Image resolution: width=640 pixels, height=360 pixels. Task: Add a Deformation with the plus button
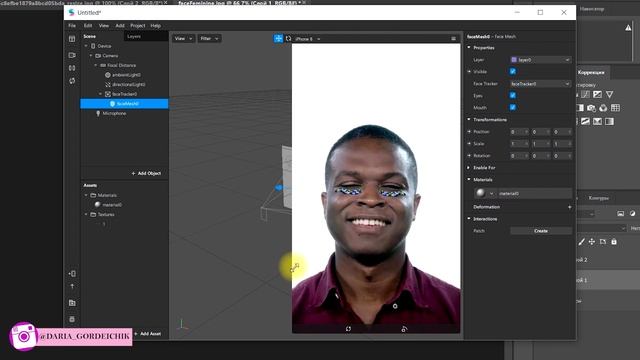569,207
